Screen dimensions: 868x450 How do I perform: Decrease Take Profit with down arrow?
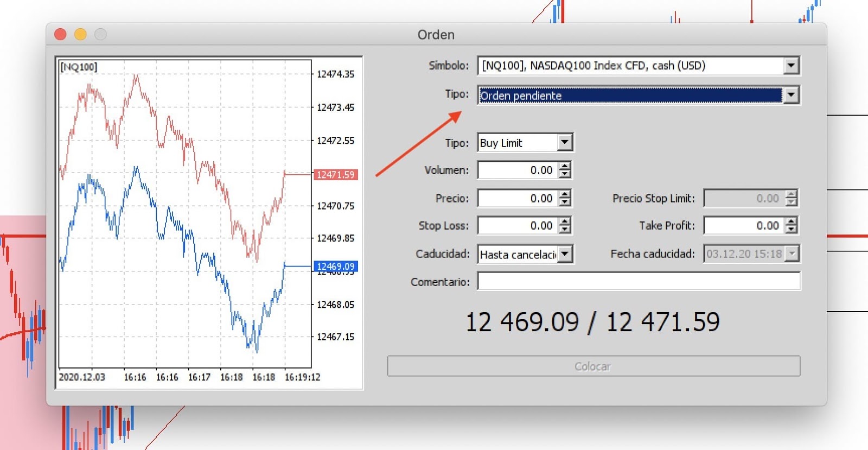[791, 230]
